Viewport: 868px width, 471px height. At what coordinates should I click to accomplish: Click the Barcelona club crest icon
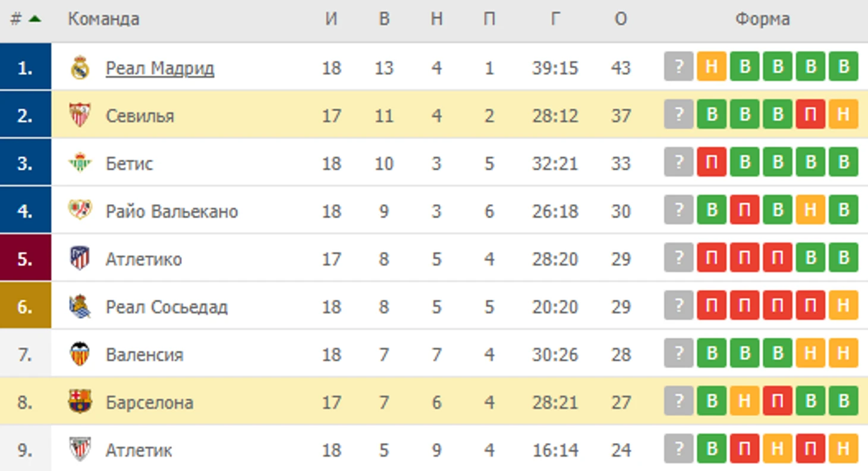tap(80, 402)
